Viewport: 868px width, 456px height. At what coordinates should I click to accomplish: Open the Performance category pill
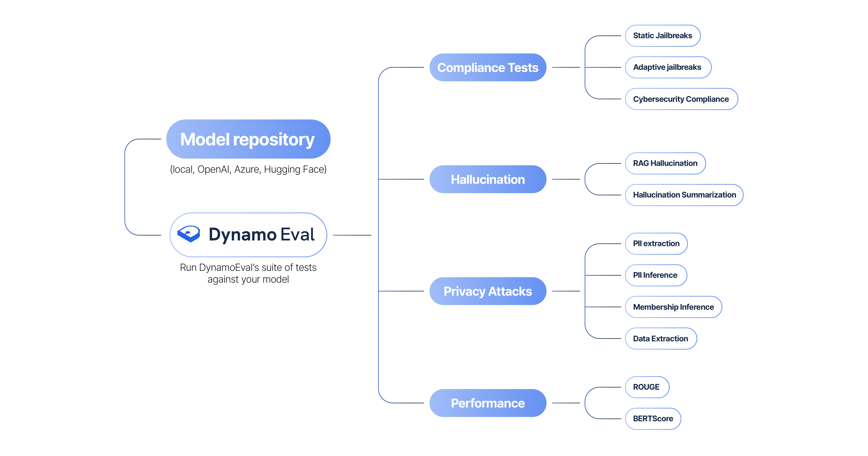(x=488, y=403)
